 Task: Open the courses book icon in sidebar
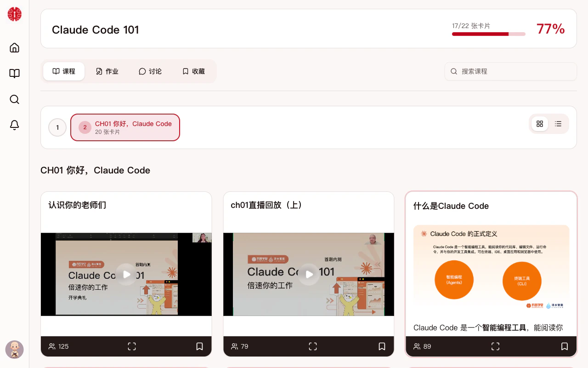14,74
